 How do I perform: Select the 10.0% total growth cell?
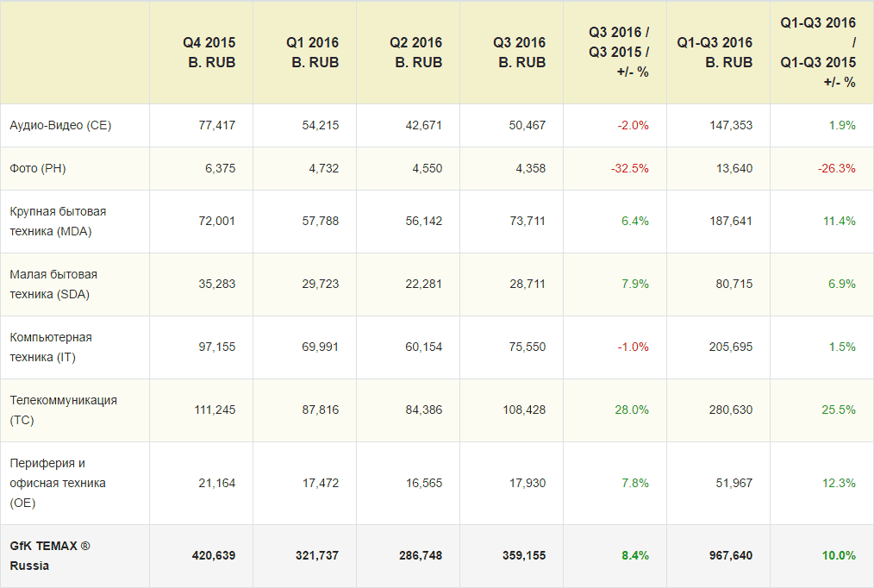[839, 555]
